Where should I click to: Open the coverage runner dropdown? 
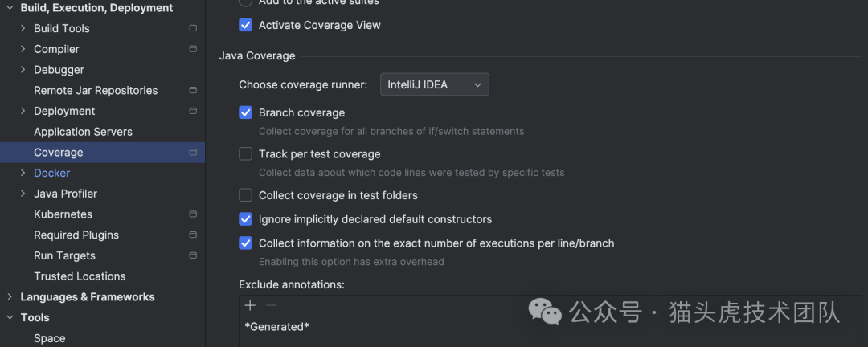tap(434, 84)
